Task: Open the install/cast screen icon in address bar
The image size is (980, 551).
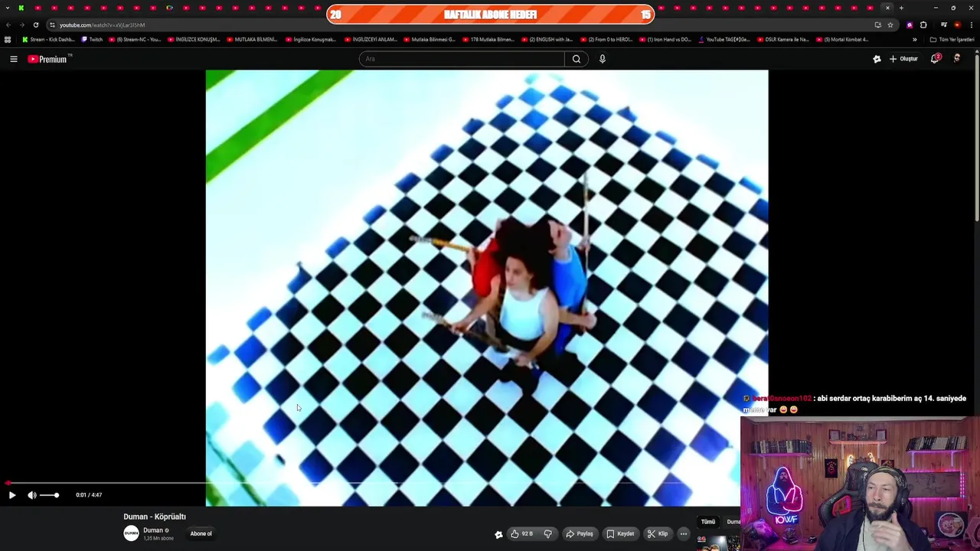Action: (x=877, y=24)
